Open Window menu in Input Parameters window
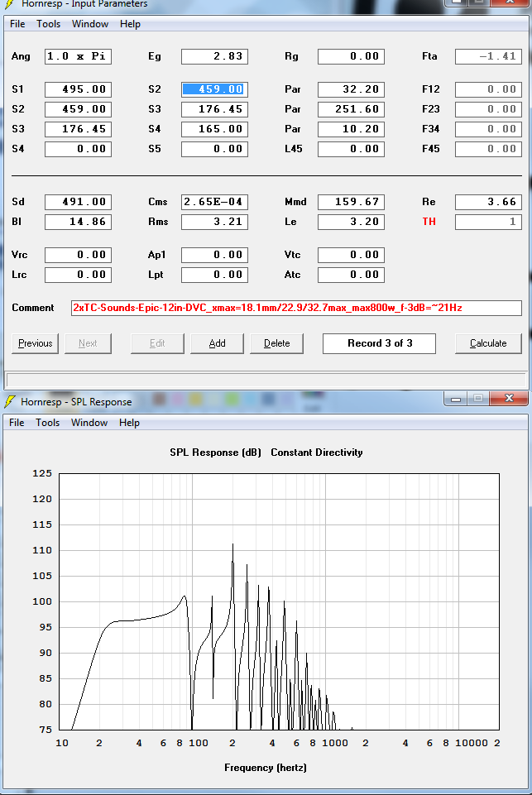This screenshot has width=532, height=795. pyautogui.click(x=89, y=24)
